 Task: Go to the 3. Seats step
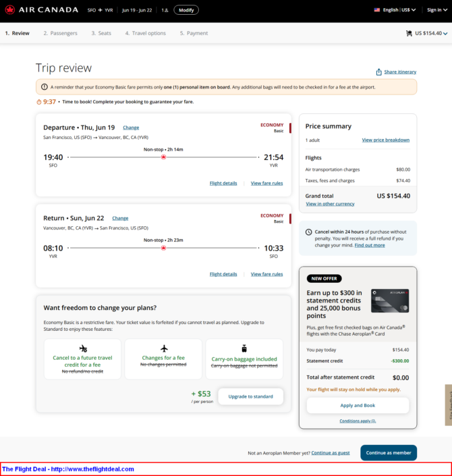pyautogui.click(x=101, y=33)
